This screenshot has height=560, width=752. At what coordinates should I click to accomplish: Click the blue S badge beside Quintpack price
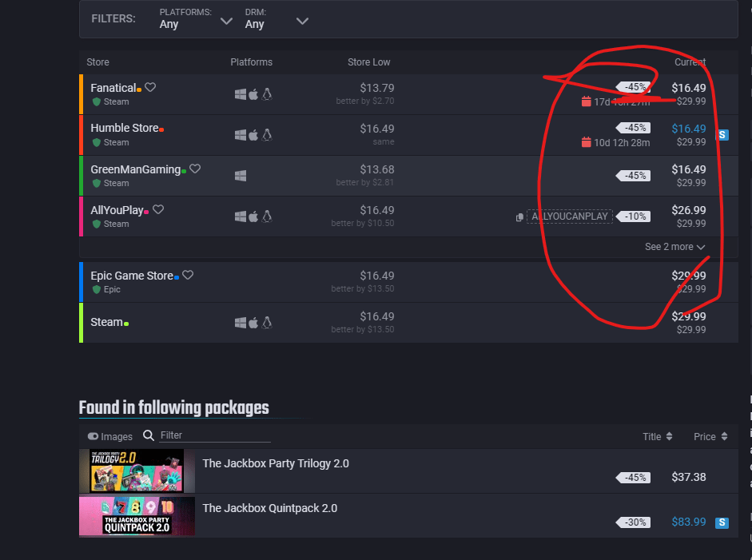point(722,522)
